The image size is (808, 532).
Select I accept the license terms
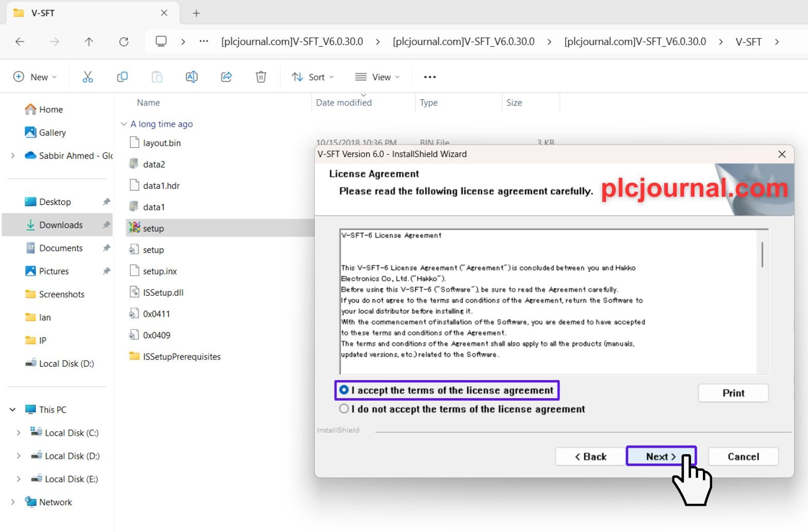[x=344, y=390]
